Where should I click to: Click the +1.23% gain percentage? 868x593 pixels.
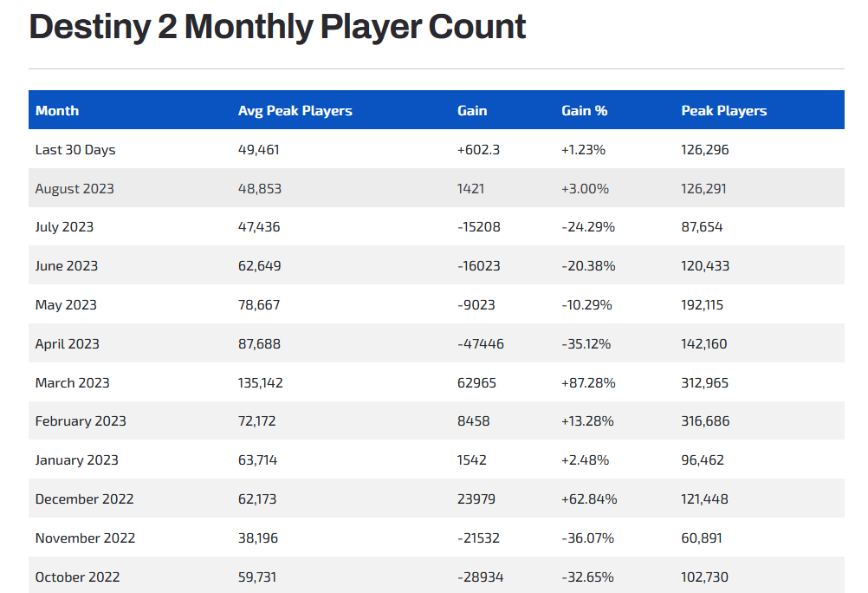(x=584, y=150)
